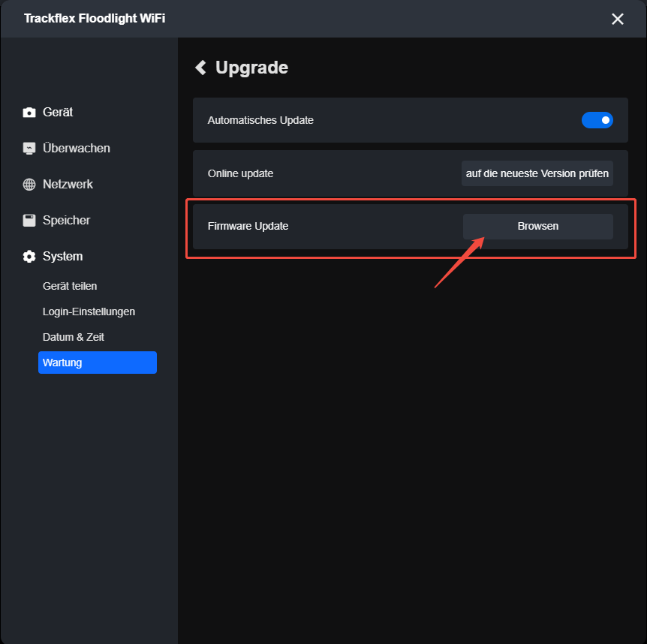Screen dimensions: 647x644
Task: Click Browsen to select a firmware file
Action: click(537, 226)
